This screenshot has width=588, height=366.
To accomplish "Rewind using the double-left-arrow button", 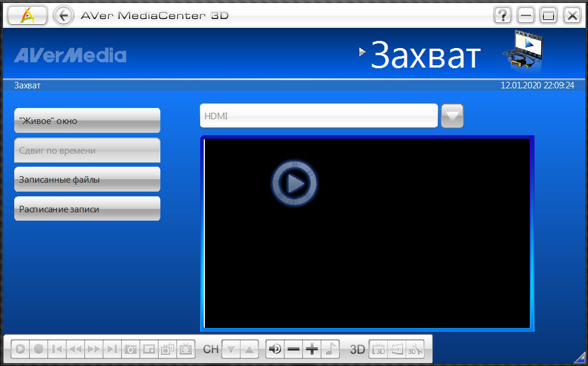I will 75,349.
